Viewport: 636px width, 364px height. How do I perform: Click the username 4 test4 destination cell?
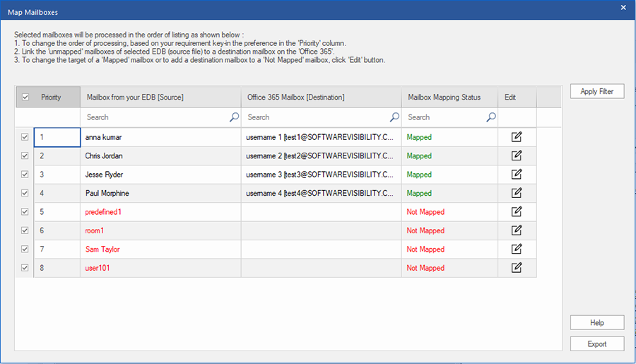point(322,193)
